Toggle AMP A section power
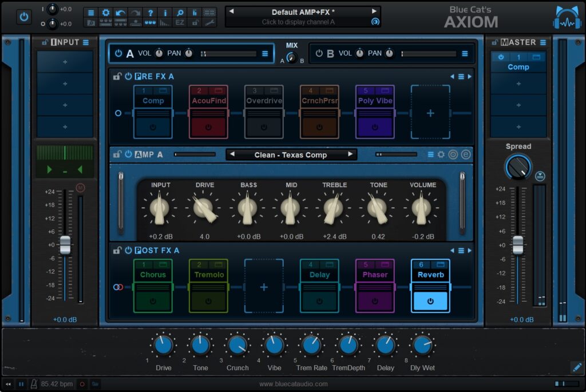Image resolution: width=586 pixels, height=392 pixels. [128, 154]
